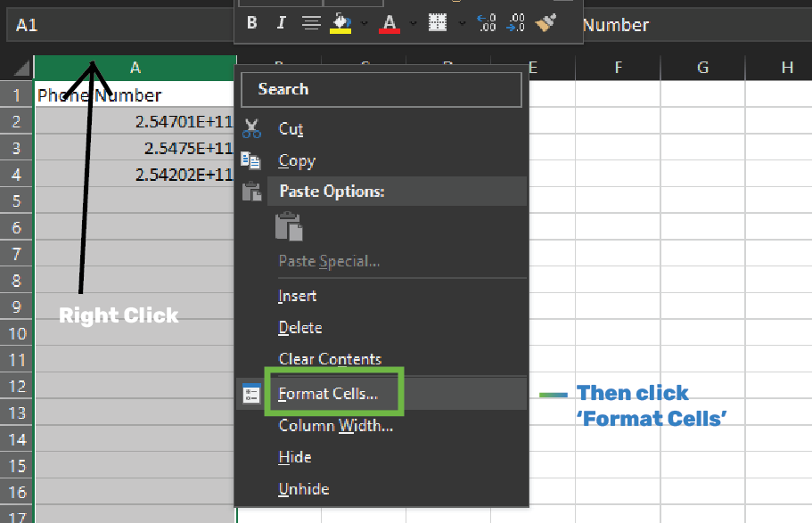Screen dimensions: 812x523
Task: Select column F header
Action: coord(618,68)
